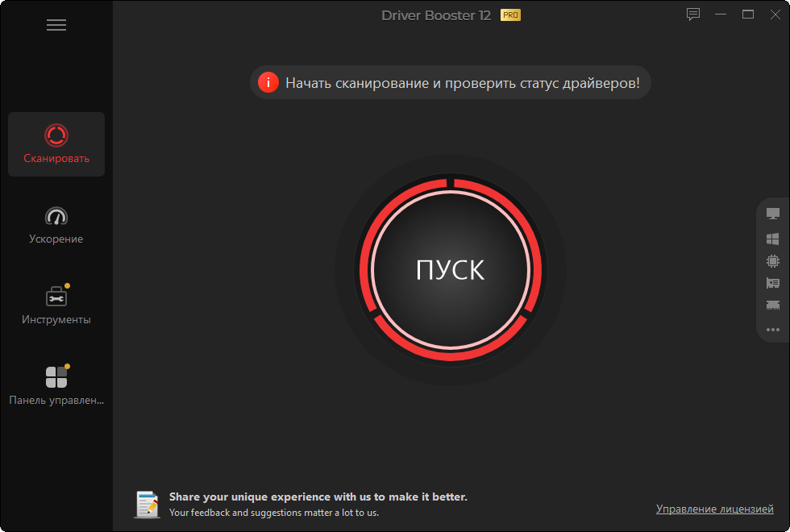The width and height of the screenshot is (790, 532).
Task: Click the PRO badge
Action: click(510, 15)
